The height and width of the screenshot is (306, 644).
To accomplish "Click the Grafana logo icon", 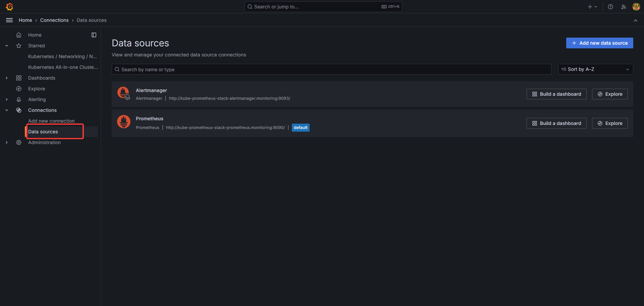I will [x=9, y=7].
